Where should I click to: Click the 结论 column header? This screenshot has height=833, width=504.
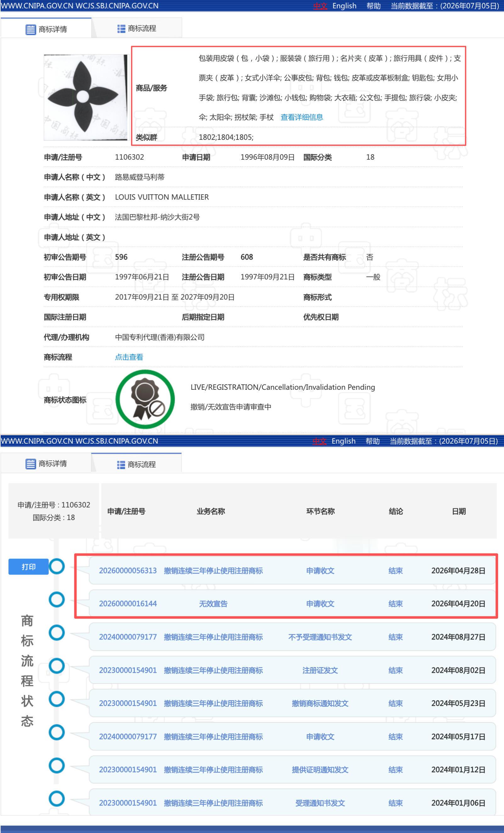(395, 511)
